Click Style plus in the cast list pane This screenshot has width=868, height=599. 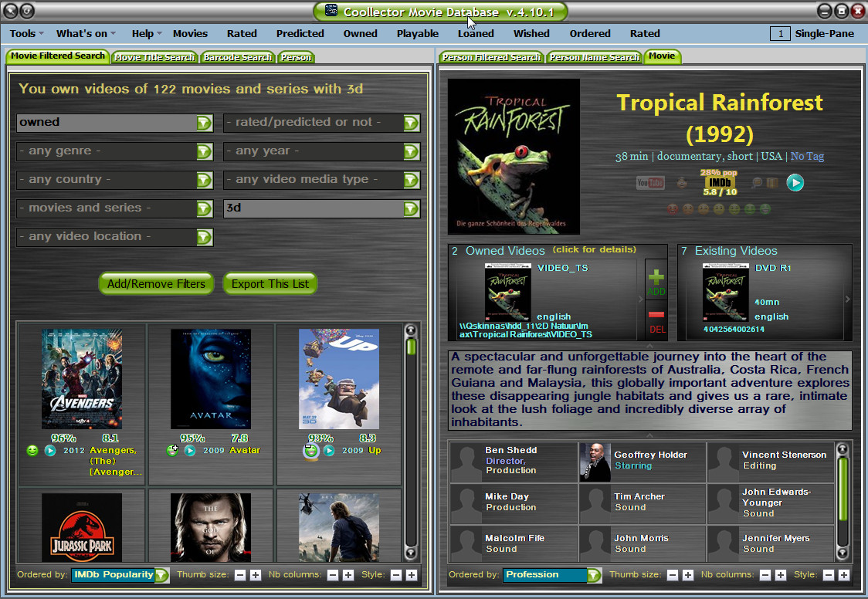pos(843,575)
